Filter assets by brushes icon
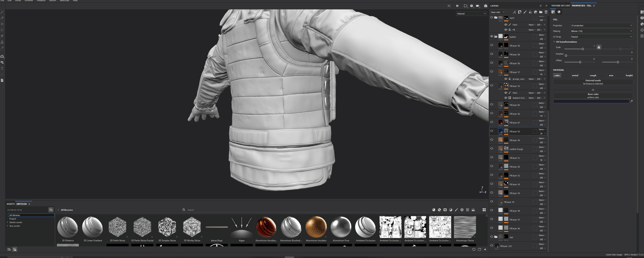Viewport: 644px width, 258px height. click(456, 210)
